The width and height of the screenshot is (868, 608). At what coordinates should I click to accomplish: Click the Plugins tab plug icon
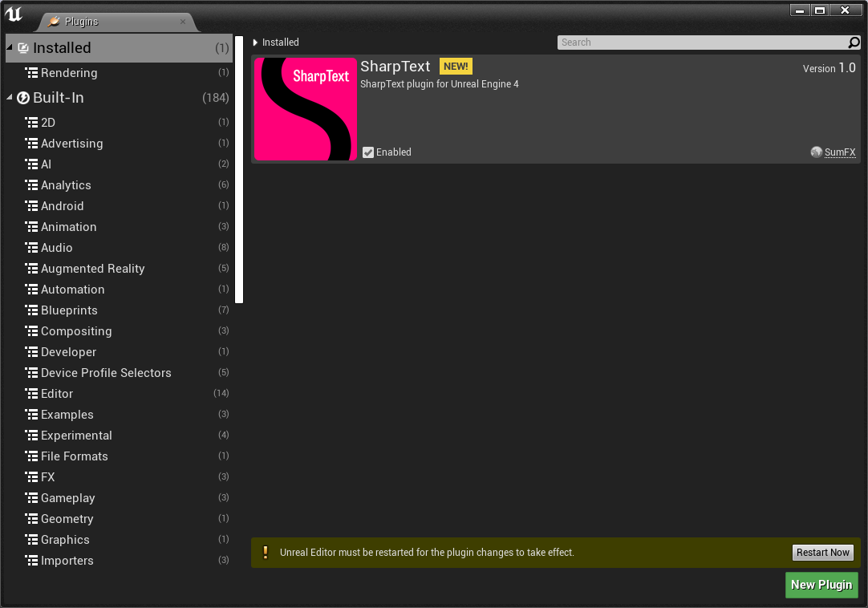coord(54,21)
